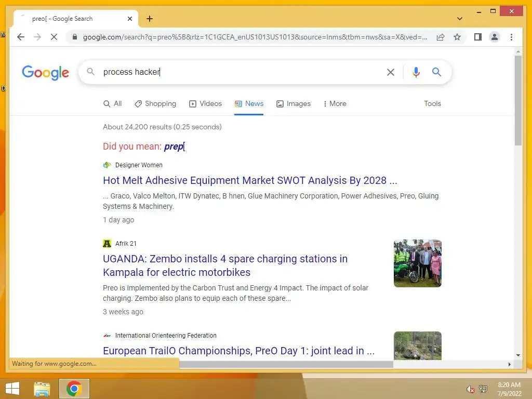The width and height of the screenshot is (532, 399).
Task: Click the forward navigation arrow
Action: [x=37, y=37]
